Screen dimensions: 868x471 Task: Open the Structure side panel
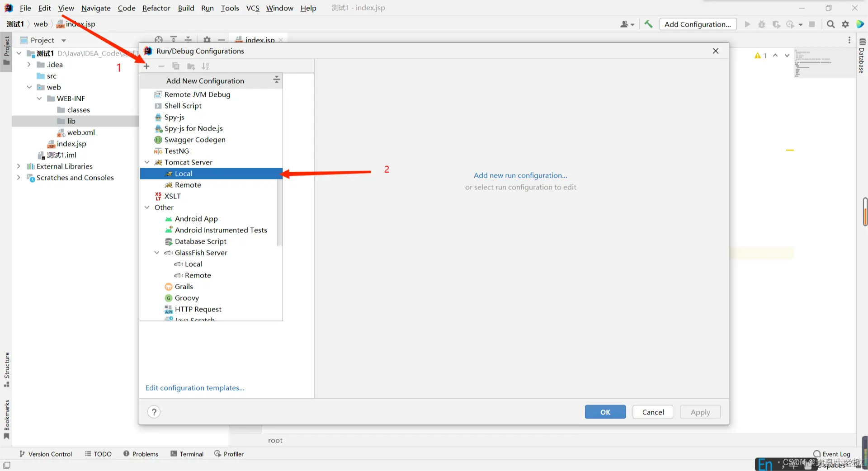click(x=7, y=370)
